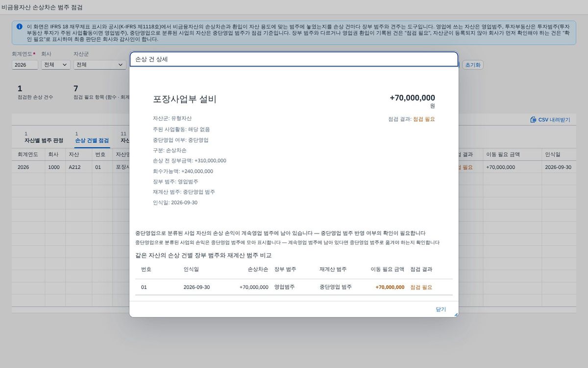Click orange +70,000,000 이동 필요 금액 cell
The height and width of the screenshot is (368, 588).
coord(390,287)
